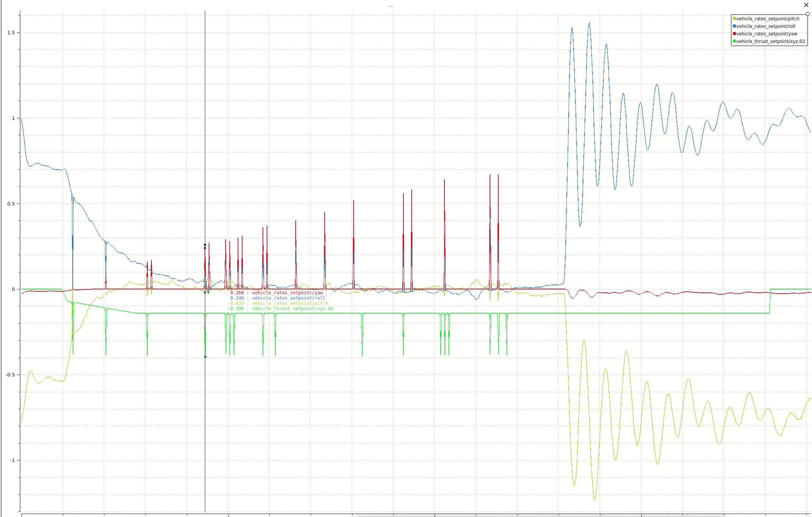The image size is (812, 517).
Task: Click the y-axis label -0.5
Action: tap(10, 375)
